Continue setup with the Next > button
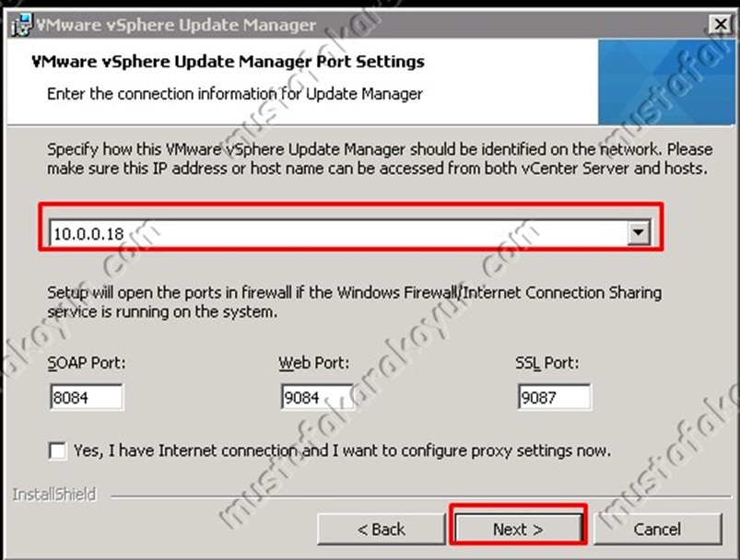 (518, 530)
